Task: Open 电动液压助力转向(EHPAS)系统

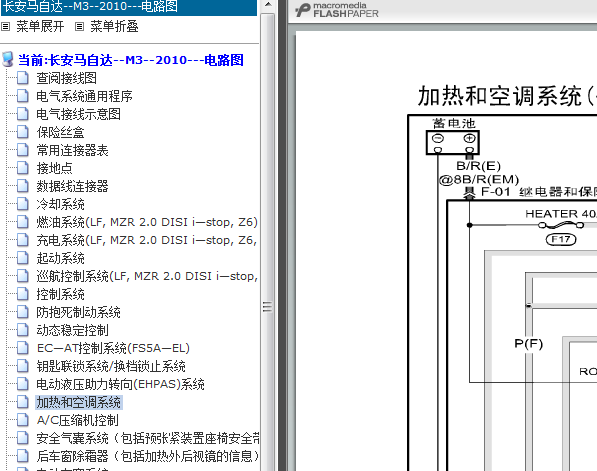Action: 120,384
